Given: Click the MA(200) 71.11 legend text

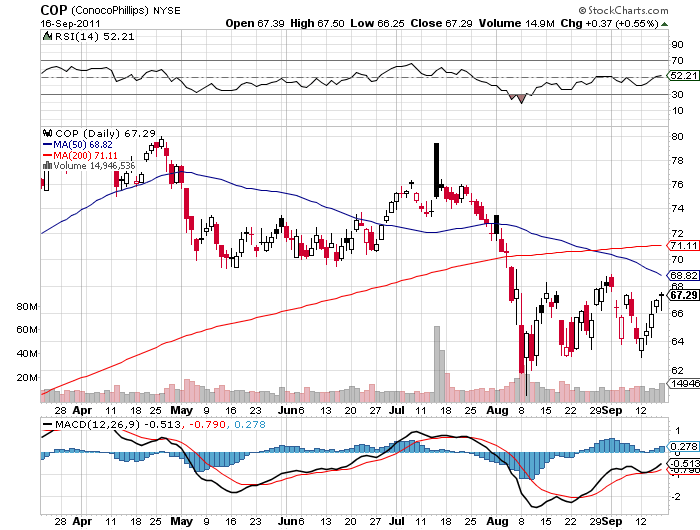Looking at the screenshot, I should (85, 155).
